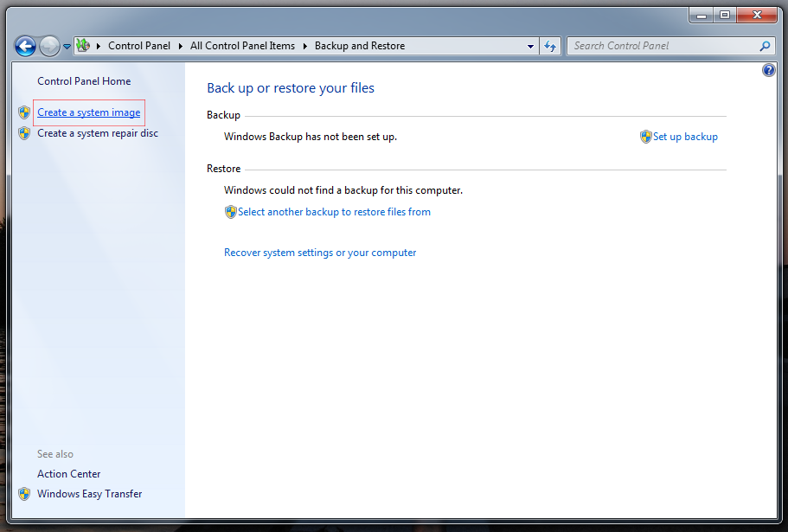Select All Control Panel Items breadcrumb
Viewport: 788px width, 532px height.
click(x=243, y=46)
